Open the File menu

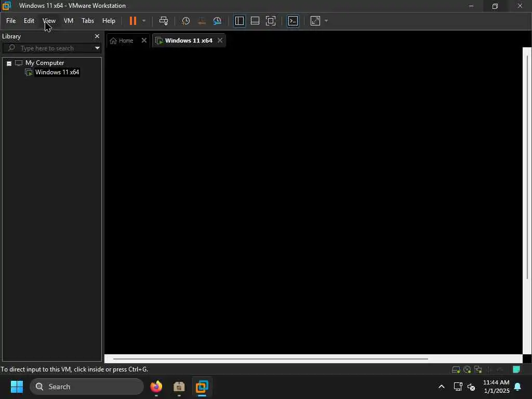(11, 21)
